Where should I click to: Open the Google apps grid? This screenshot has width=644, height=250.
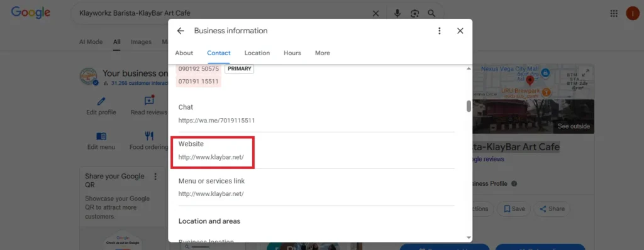tap(614, 14)
